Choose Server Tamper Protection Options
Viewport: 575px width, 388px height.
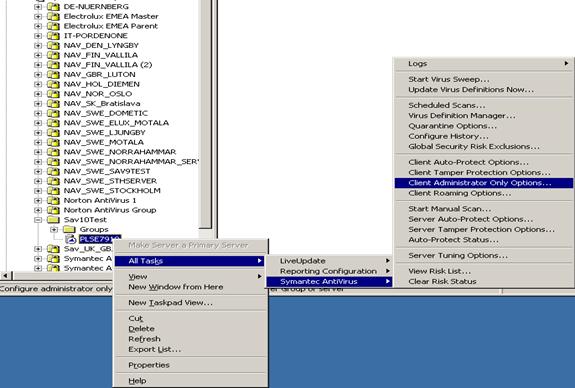point(484,229)
